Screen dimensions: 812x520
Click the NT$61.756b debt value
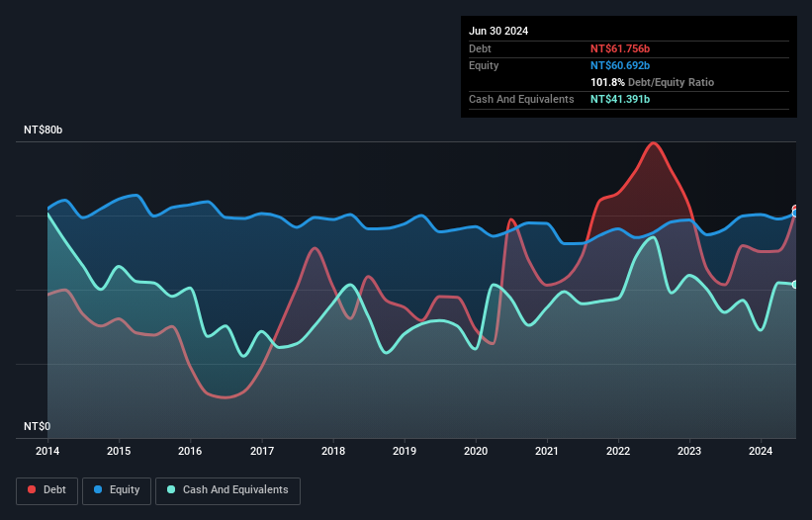(x=620, y=48)
